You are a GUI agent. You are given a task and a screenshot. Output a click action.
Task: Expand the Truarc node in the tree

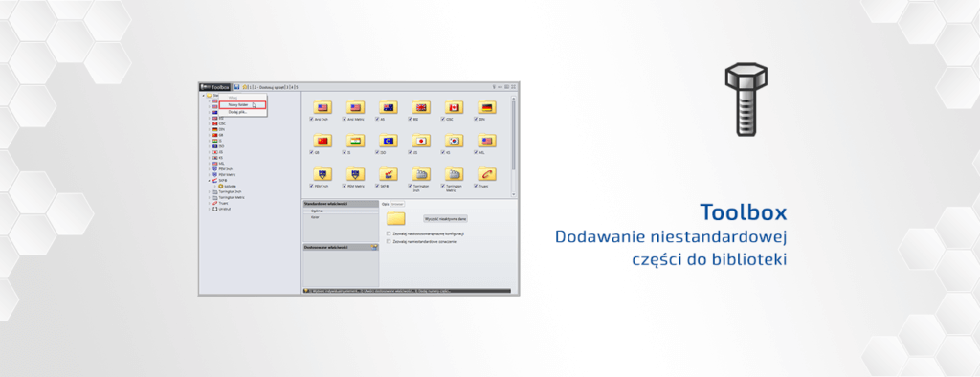(x=210, y=203)
